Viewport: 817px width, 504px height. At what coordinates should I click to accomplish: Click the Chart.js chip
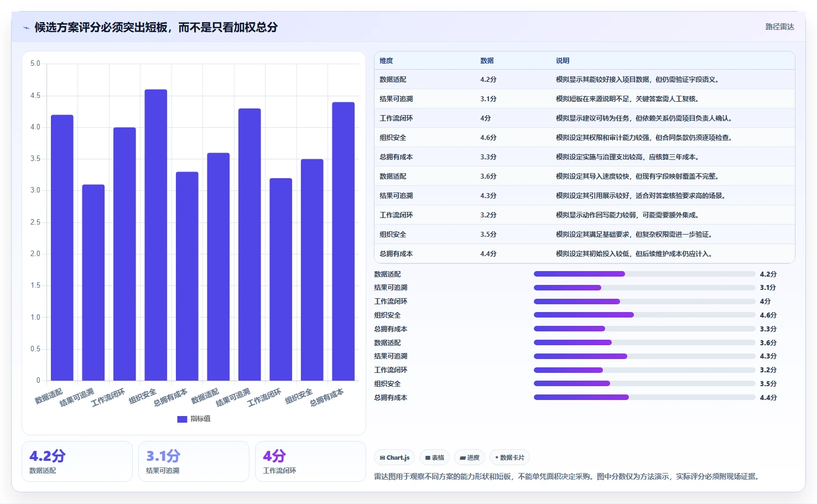pyautogui.click(x=395, y=458)
